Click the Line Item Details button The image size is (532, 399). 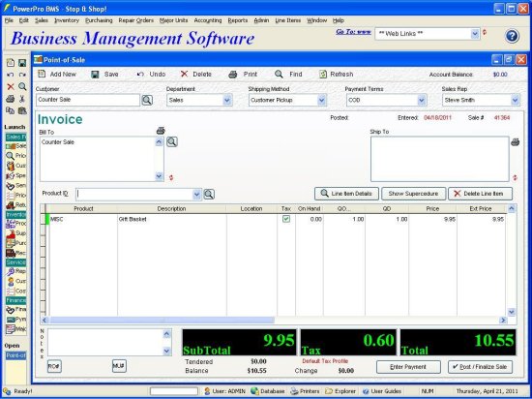click(346, 194)
